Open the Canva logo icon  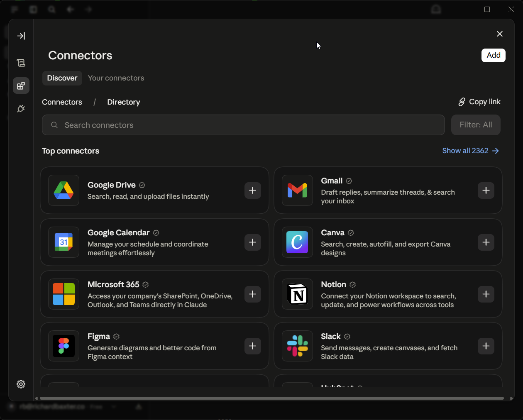click(297, 242)
